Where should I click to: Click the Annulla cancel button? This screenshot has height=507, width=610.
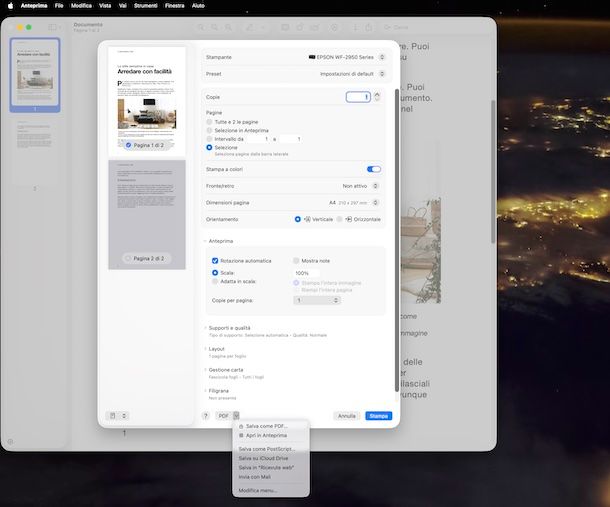[x=346, y=415]
